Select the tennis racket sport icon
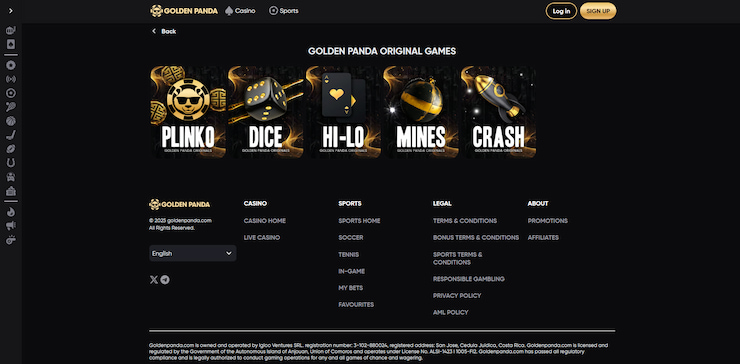This screenshot has height=364, width=740. point(11,107)
